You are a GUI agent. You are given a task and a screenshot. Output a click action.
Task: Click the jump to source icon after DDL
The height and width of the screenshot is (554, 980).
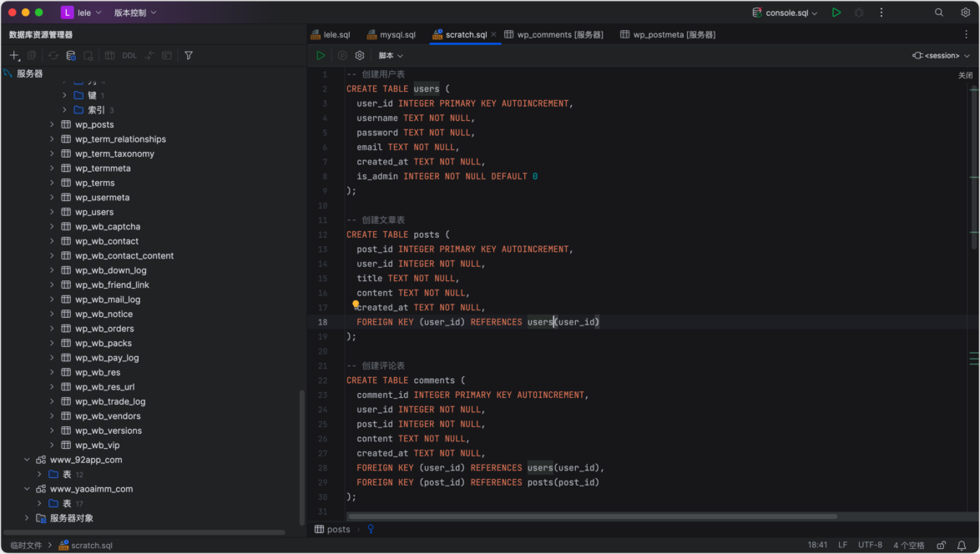click(149, 56)
